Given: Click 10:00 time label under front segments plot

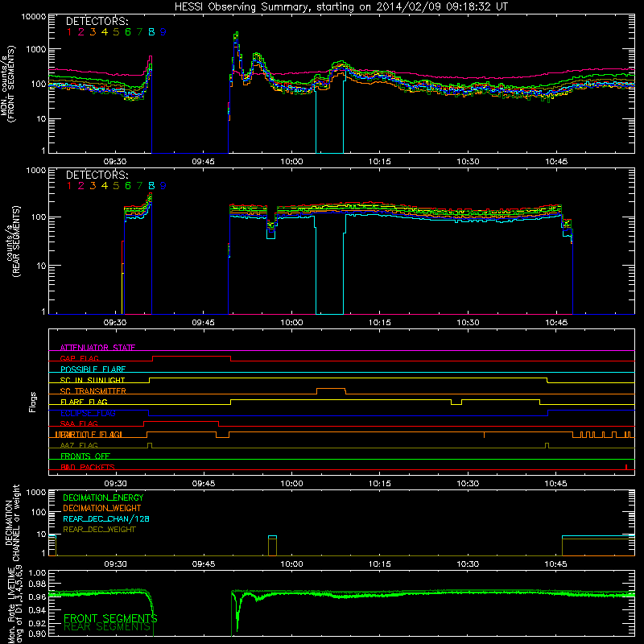Looking at the screenshot, I should (x=291, y=162).
